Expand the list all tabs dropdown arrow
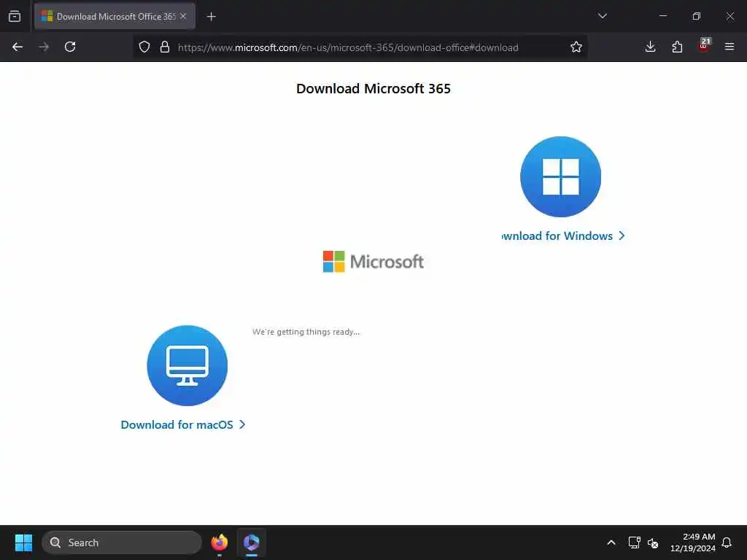This screenshot has width=747, height=560. (x=603, y=16)
